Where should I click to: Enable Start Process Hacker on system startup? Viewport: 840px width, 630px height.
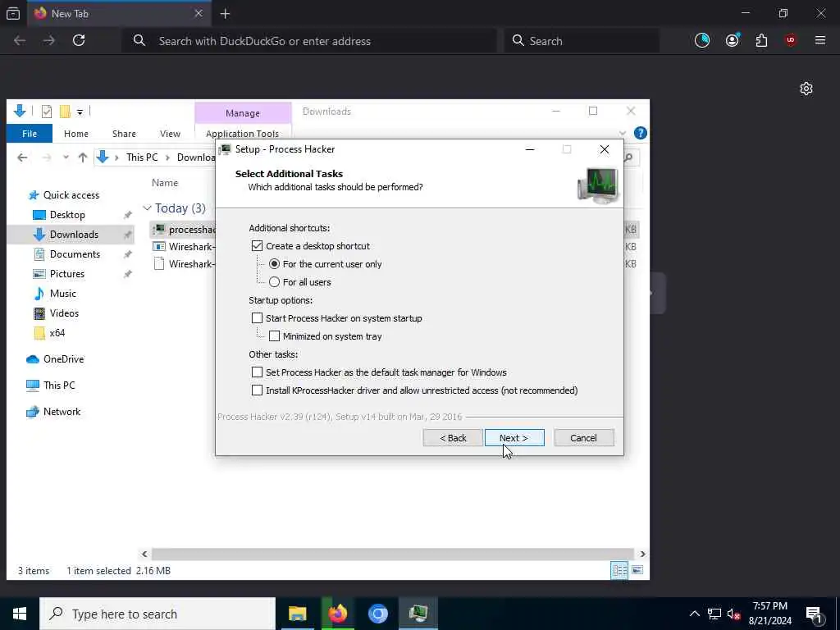point(257,318)
